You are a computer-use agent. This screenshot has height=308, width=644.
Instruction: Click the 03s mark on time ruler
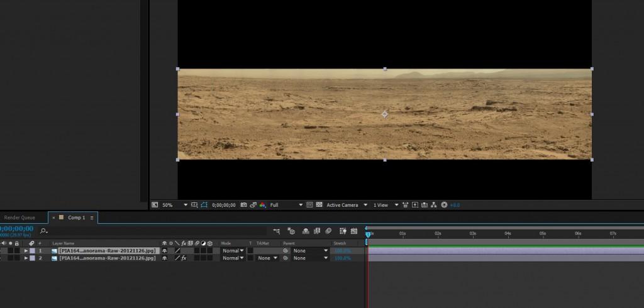(x=472, y=233)
